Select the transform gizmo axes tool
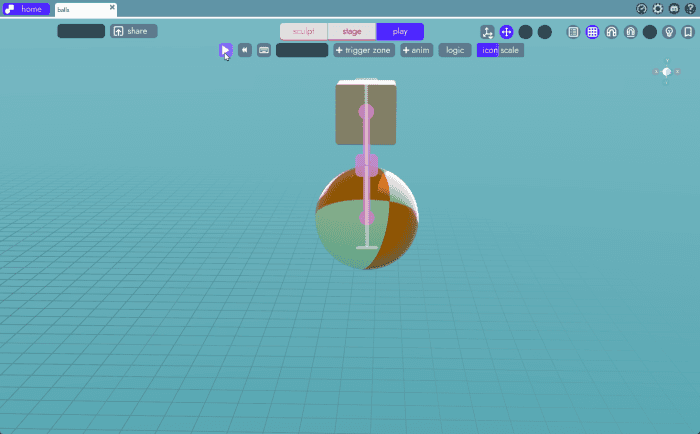 click(487, 32)
